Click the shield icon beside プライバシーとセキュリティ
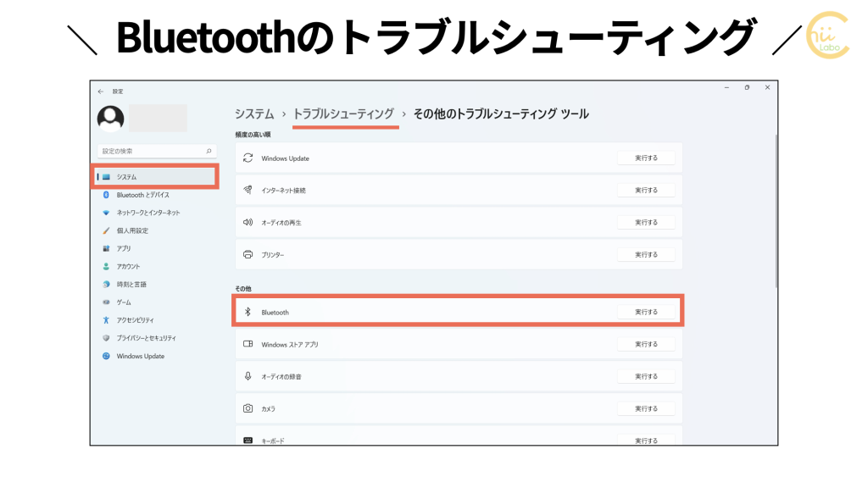Screen dimensions: 868x488 pos(106,338)
